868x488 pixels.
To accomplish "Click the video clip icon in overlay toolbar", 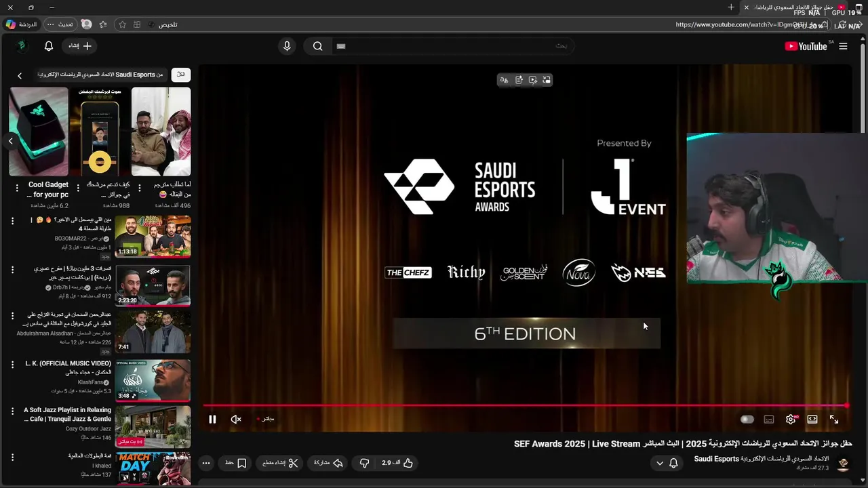I will tap(533, 80).
